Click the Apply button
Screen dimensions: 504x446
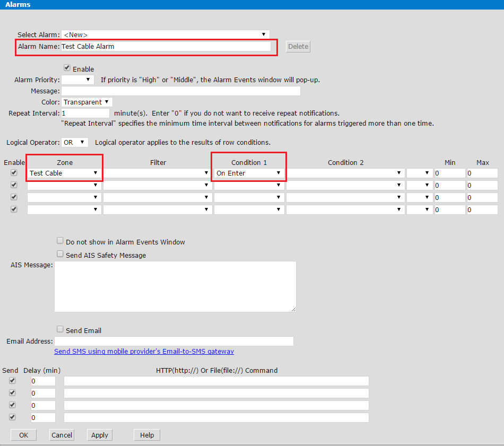point(100,435)
